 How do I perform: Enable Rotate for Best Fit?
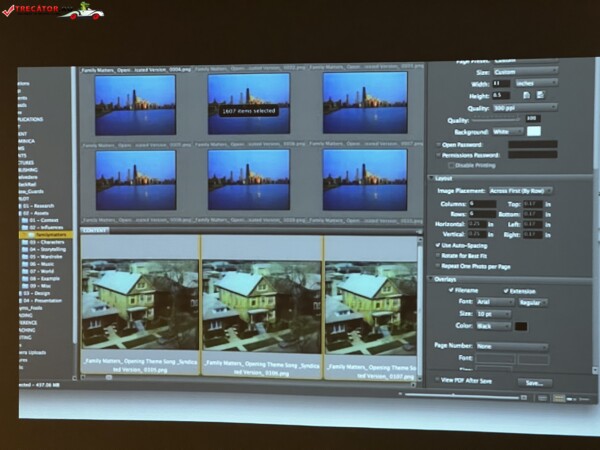440,257
